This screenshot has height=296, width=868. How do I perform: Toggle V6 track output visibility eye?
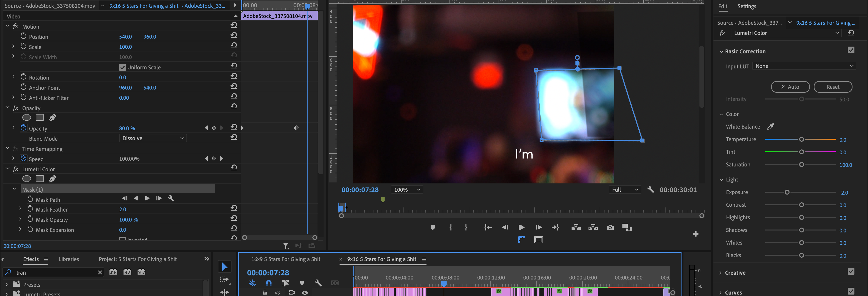(305, 293)
